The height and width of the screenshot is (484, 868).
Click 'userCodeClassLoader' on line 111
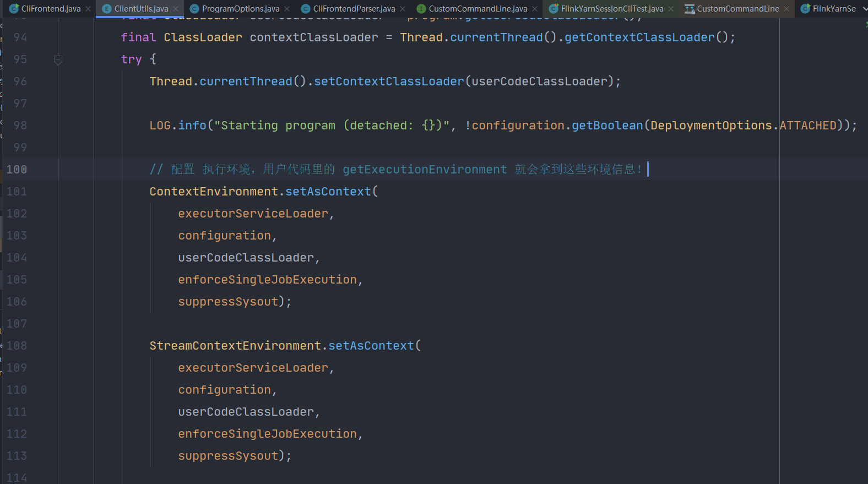(246, 412)
